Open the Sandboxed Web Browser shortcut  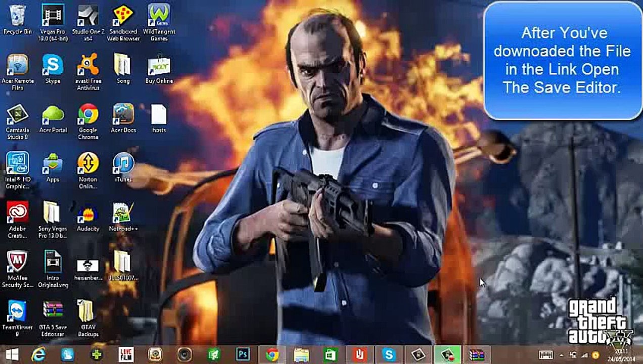pyautogui.click(x=123, y=23)
